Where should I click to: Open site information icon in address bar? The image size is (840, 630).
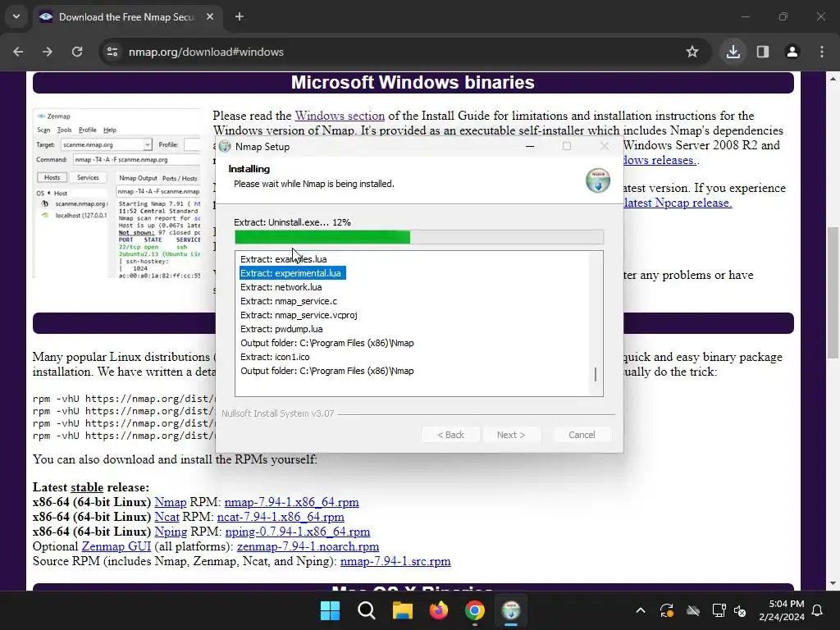pos(112,52)
